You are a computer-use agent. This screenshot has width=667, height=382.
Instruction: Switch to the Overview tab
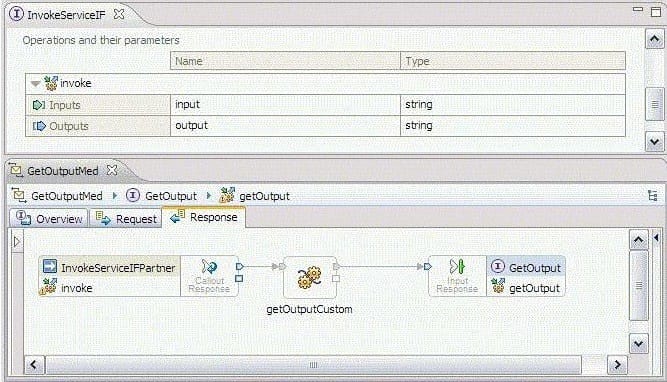[x=48, y=219]
